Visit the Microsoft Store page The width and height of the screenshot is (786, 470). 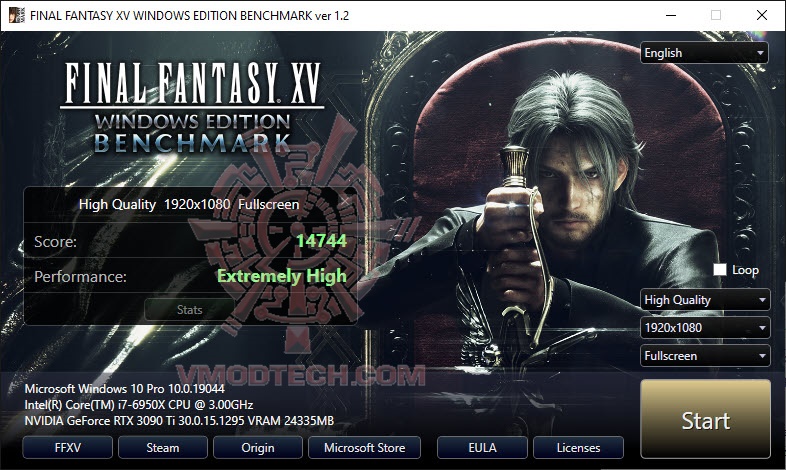(364, 447)
